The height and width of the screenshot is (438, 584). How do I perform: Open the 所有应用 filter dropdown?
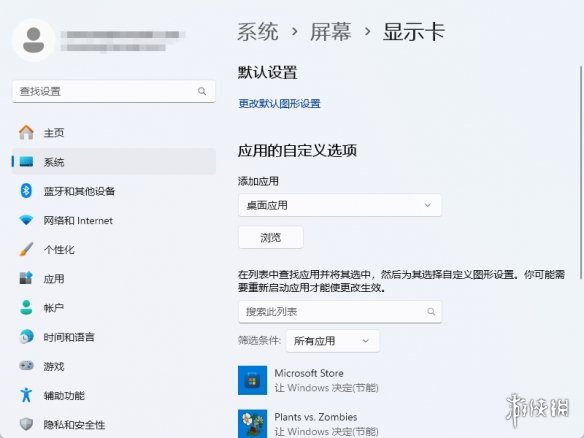click(333, 341)
